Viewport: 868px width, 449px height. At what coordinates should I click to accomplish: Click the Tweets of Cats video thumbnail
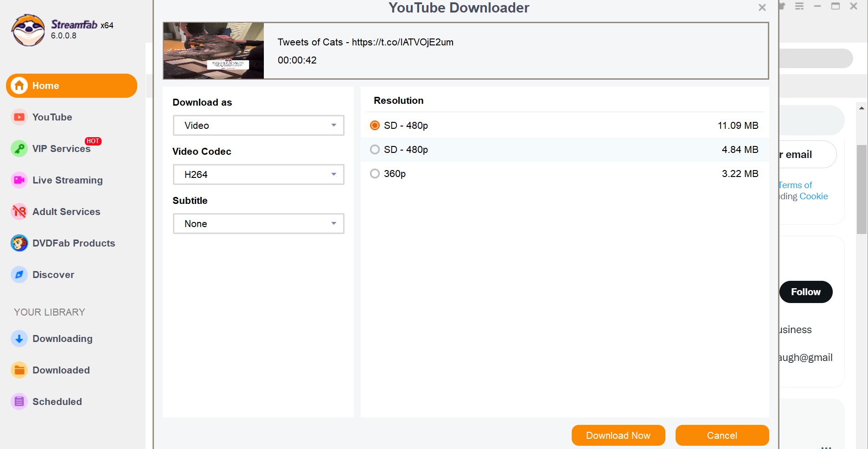[214, 51]
